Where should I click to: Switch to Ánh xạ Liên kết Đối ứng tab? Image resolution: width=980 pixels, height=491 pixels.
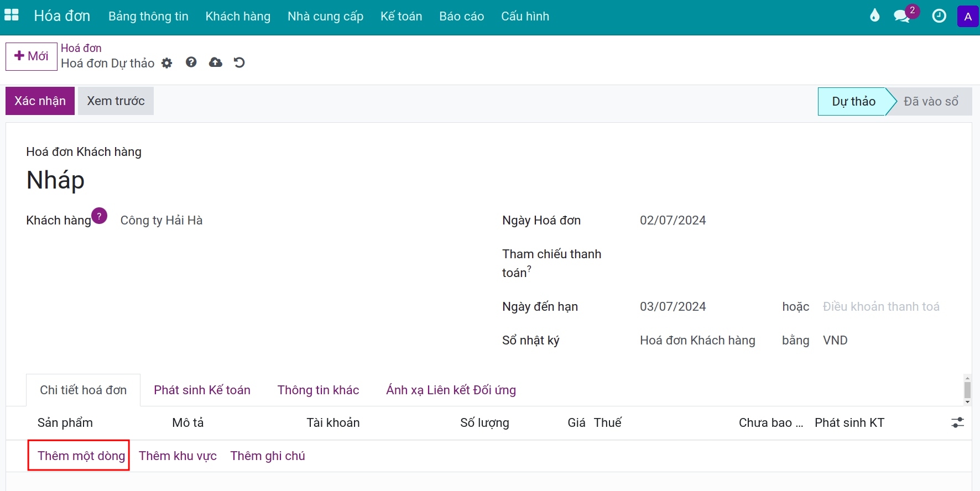click(451, 390)
